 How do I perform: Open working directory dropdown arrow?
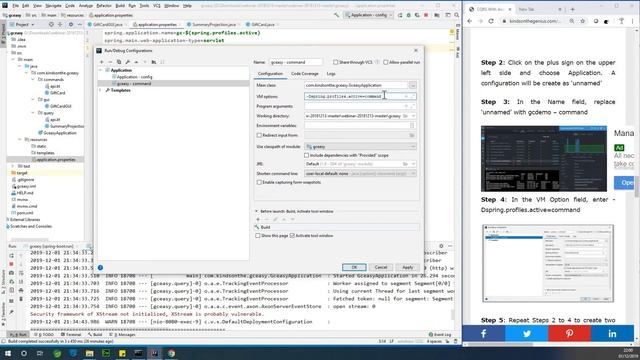point(413,116)
